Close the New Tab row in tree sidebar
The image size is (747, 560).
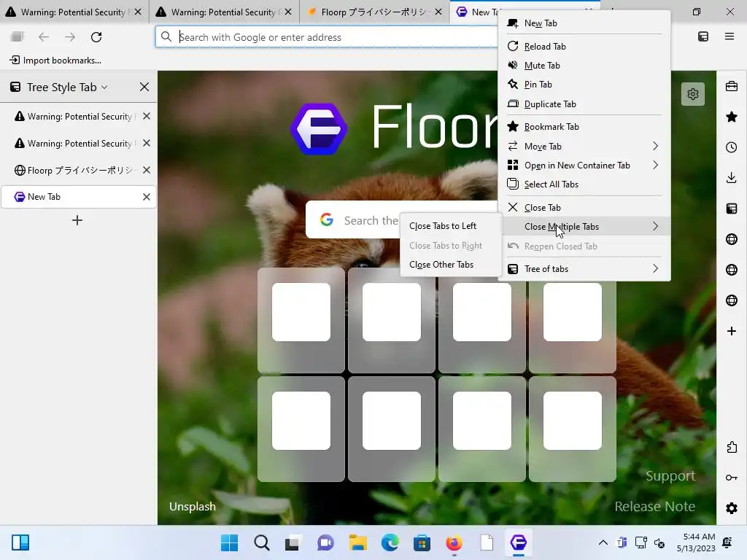147,197
